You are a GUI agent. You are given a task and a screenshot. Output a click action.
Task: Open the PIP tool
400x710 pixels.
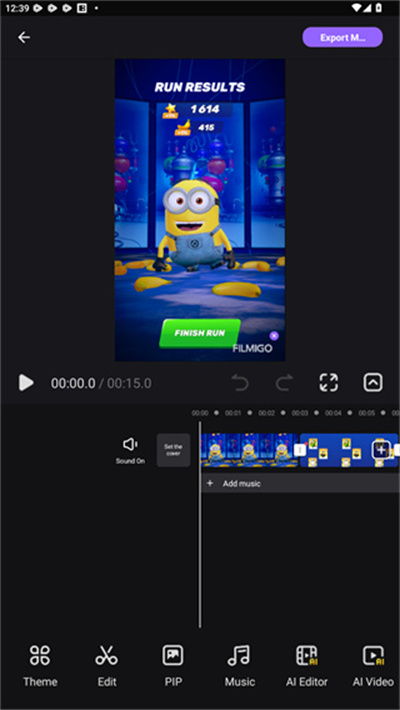pos(173,666)
